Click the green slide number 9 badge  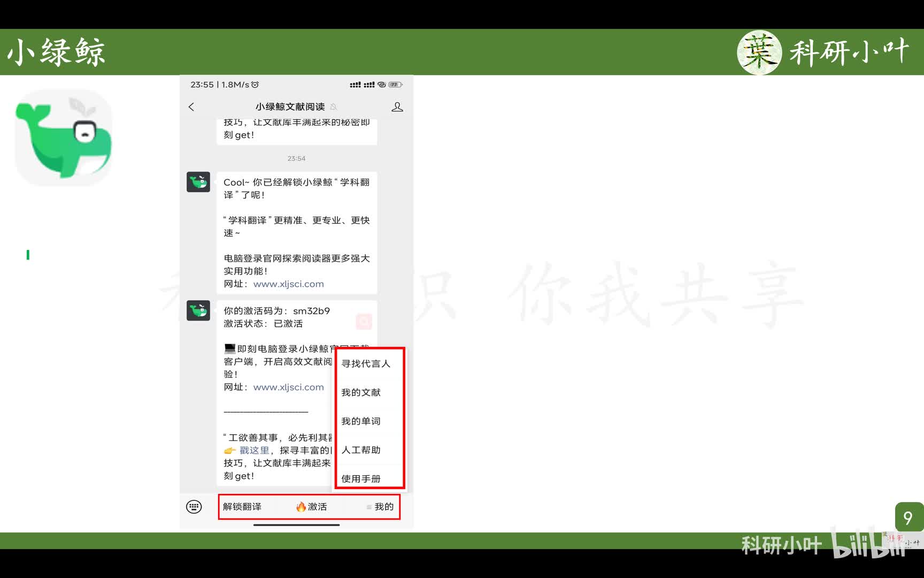[908, 517]
